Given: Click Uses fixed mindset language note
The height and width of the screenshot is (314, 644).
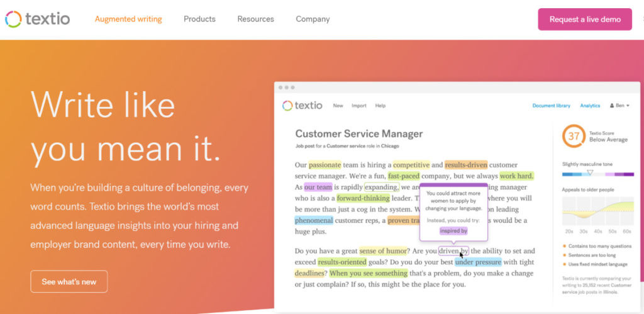Looking at the screenshot, I should 595,264.
